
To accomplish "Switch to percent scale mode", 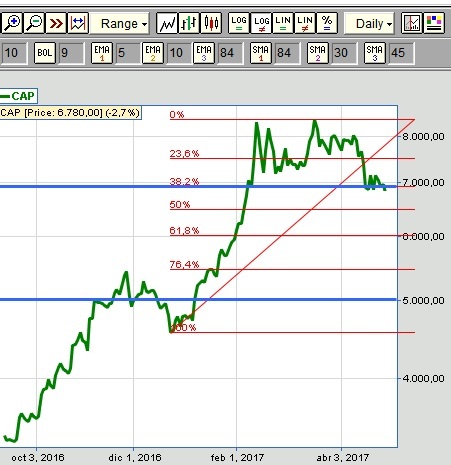I will pos(327,23).
